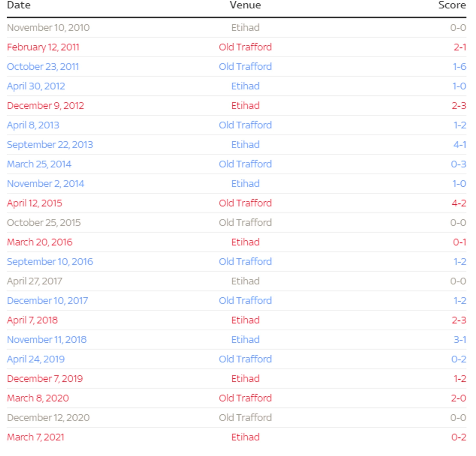Select the date December 7, 2019
476x456 pixels.
tap(45, 379)
